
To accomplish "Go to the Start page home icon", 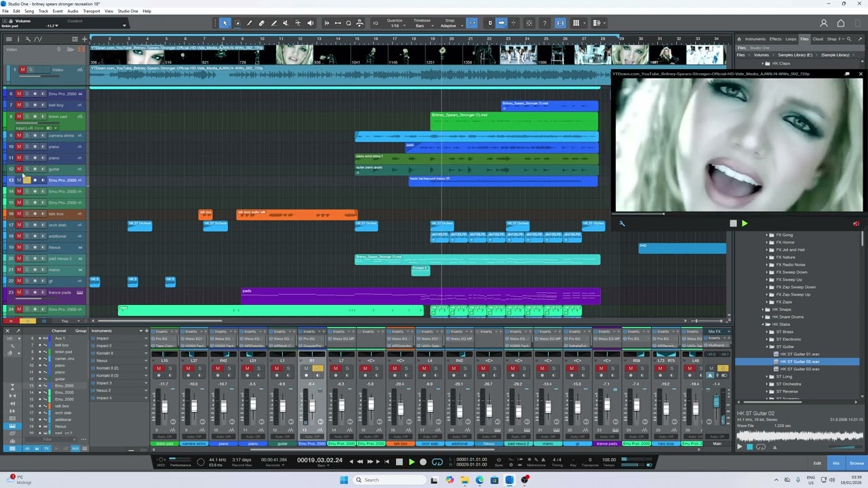I will pos(841,23).
